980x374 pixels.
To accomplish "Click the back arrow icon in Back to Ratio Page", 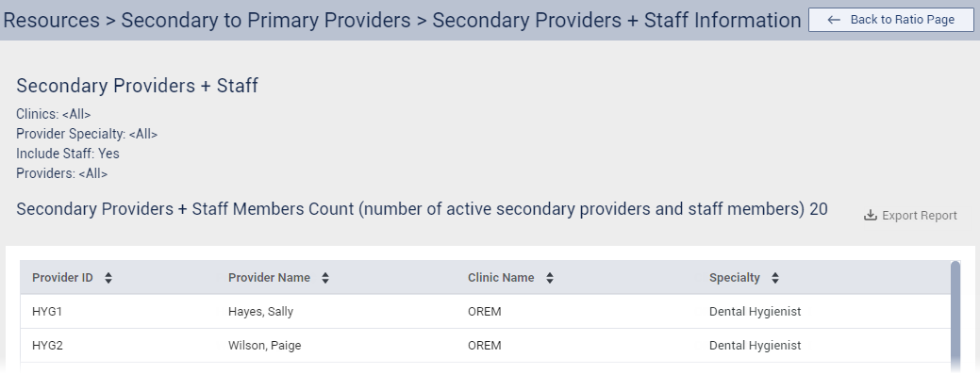I will (x=833, y=20).
